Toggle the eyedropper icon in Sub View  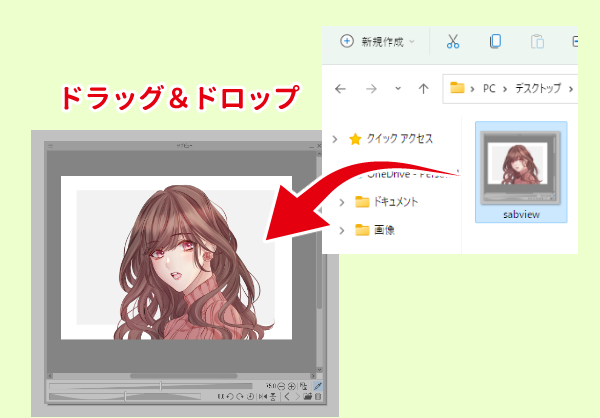pos(318,386)
